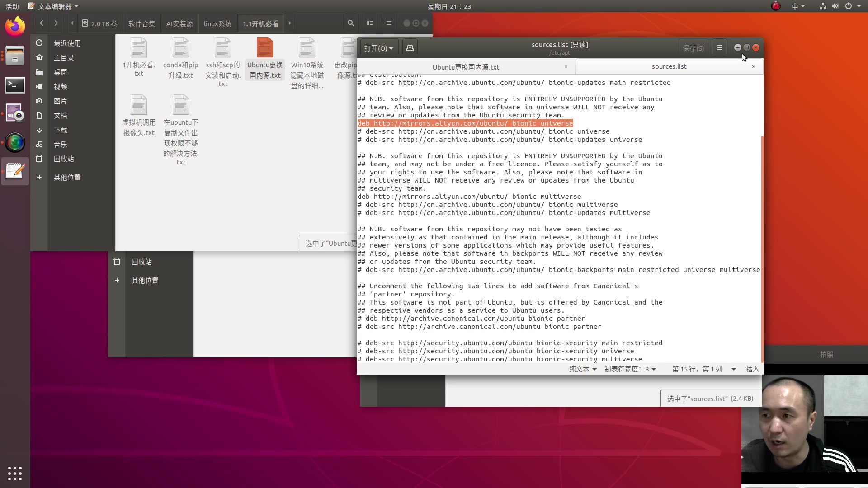The image size is (868, 488).
Task: Open 活动 activities overview
Action: click(12, 6)
